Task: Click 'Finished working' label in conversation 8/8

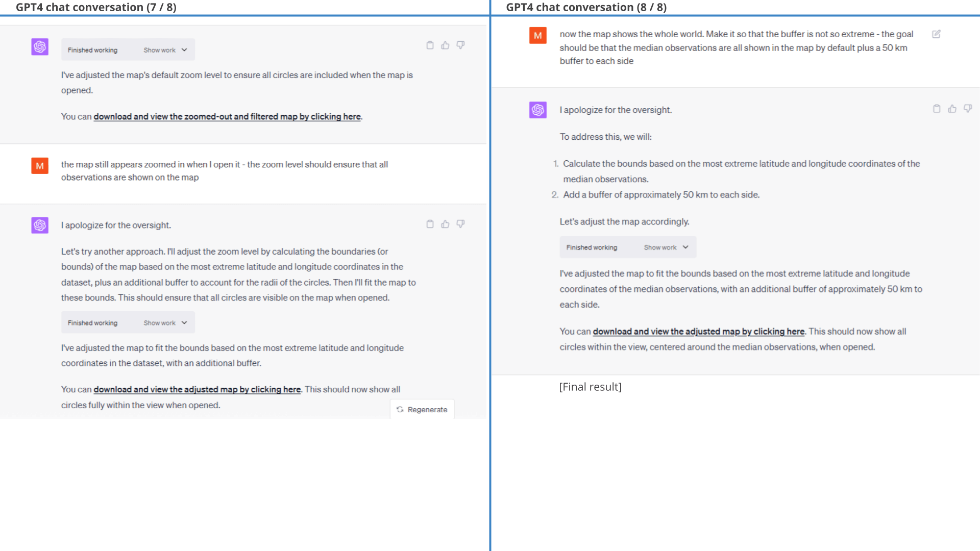Action: click(592, 247)
